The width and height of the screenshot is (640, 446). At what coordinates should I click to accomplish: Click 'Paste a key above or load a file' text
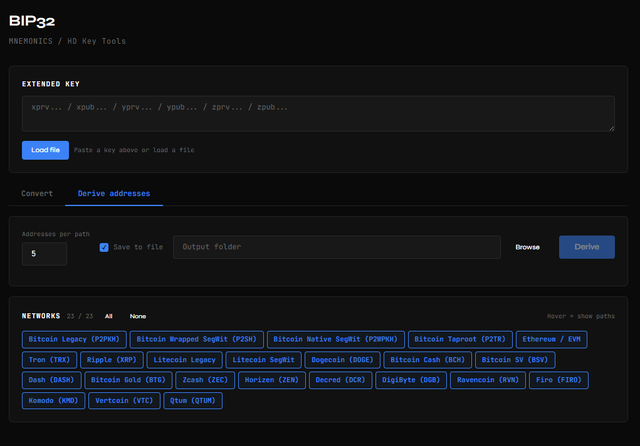tap(134, 150)
